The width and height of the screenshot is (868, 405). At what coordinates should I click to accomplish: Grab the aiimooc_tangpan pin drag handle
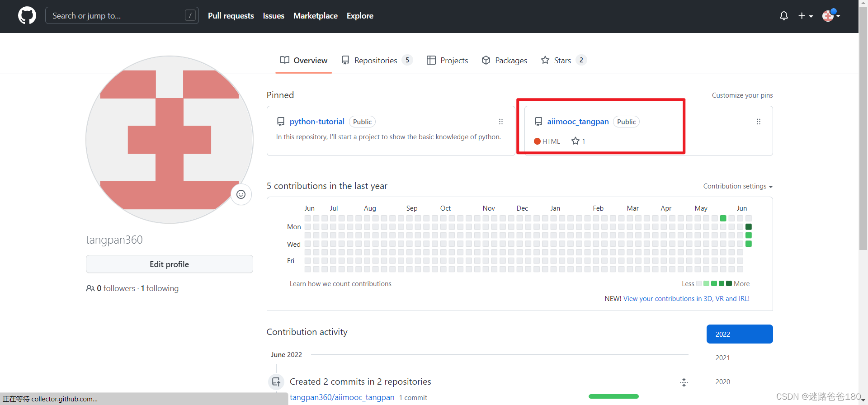tap(759, 122)
